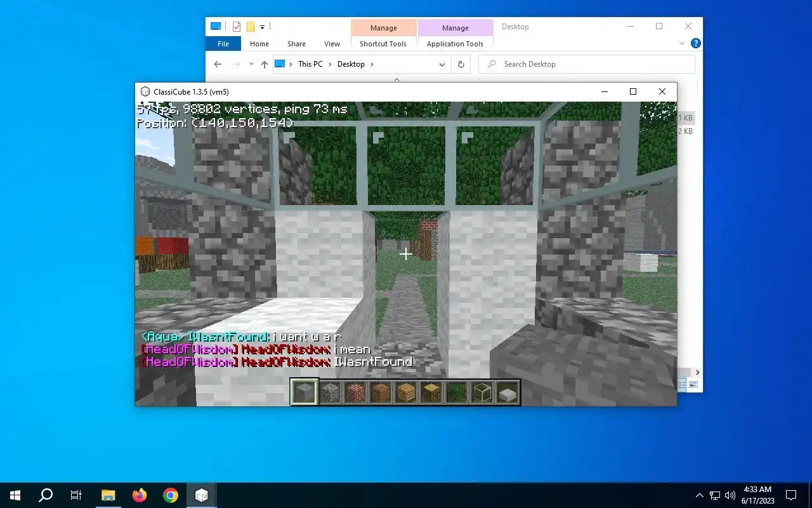Click the last chat line mentioning IWasntFound

point(277,362)
